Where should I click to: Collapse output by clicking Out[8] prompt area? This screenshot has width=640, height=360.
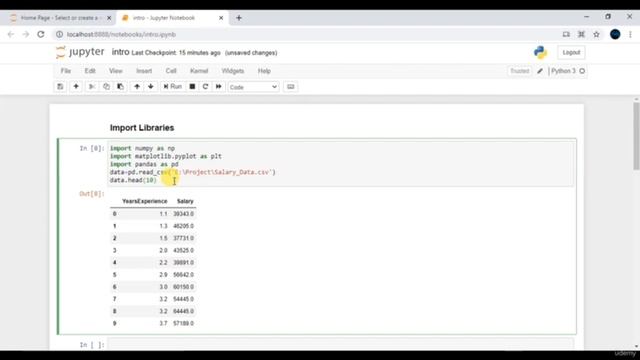(92, 193)
